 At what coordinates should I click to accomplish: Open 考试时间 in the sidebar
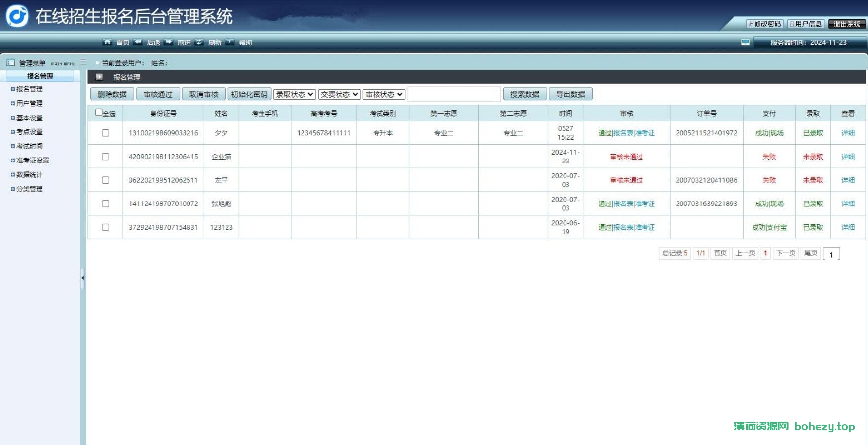click(30, 146)
